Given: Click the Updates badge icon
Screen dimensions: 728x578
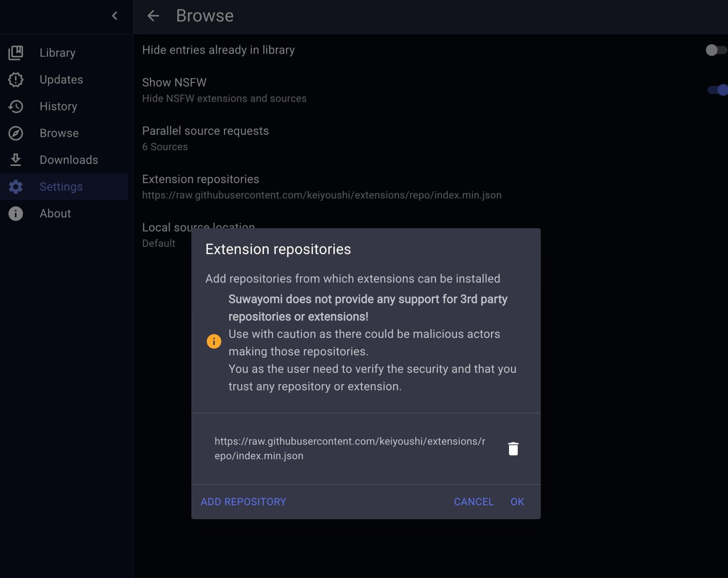Looking at the screenshot, I should coord(16,80).
